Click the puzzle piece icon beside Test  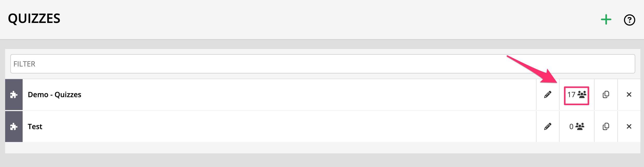[x=14, y=127]
